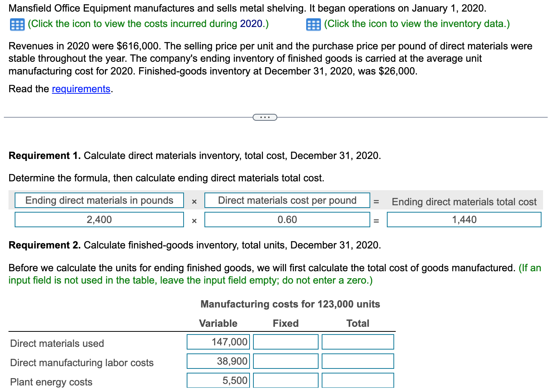Select the Direct materials Fixed input field

pyautogui.click(x=285, y=342)
